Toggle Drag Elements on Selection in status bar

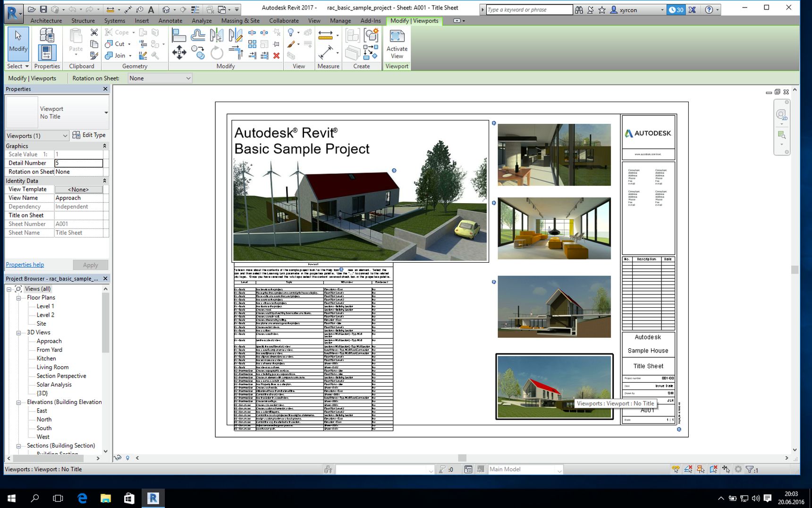point(726,469)
